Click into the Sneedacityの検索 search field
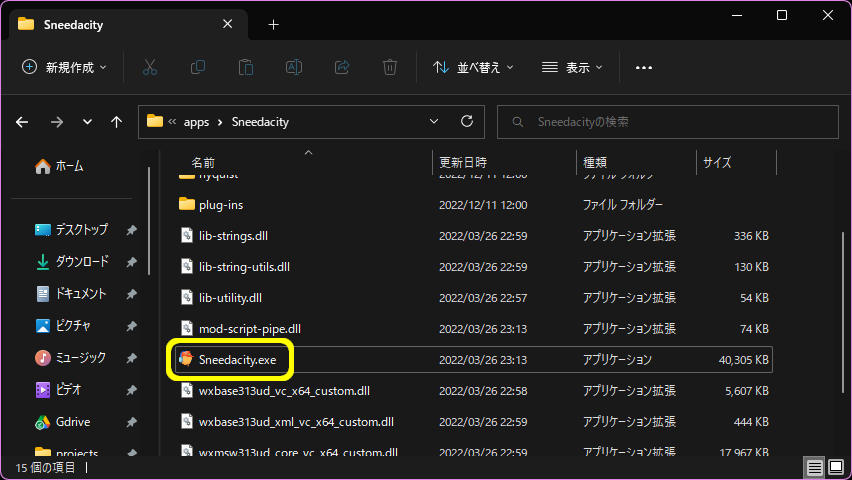 [668, 122]
